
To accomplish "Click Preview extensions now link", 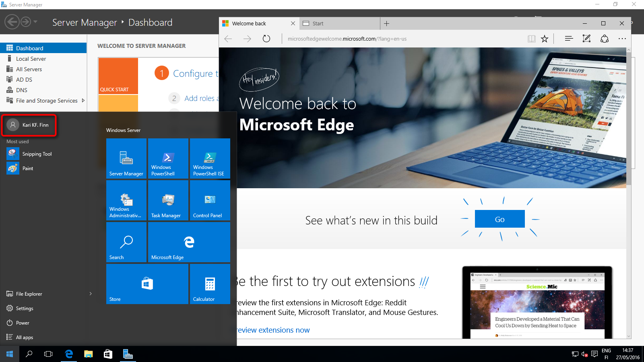I will coord(273,330).
